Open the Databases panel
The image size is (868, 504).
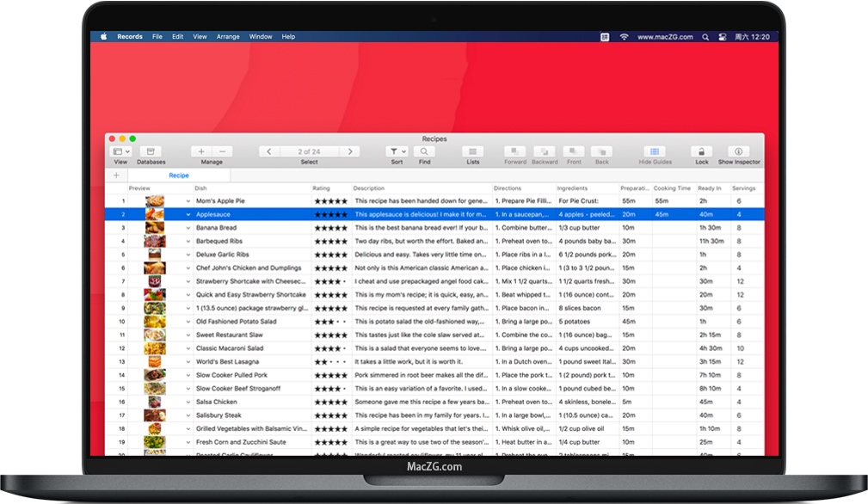[x=151, y=150]
